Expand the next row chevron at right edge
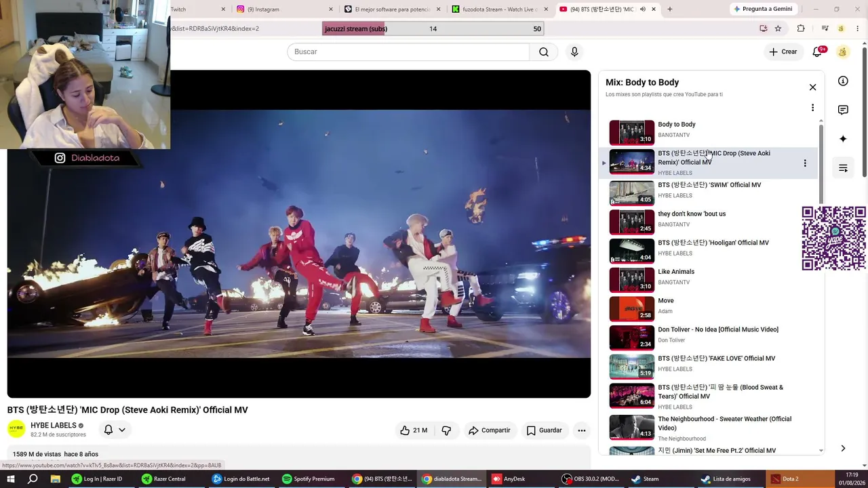The height and width of the screenshot is (488, 868). tap(843, 448)
